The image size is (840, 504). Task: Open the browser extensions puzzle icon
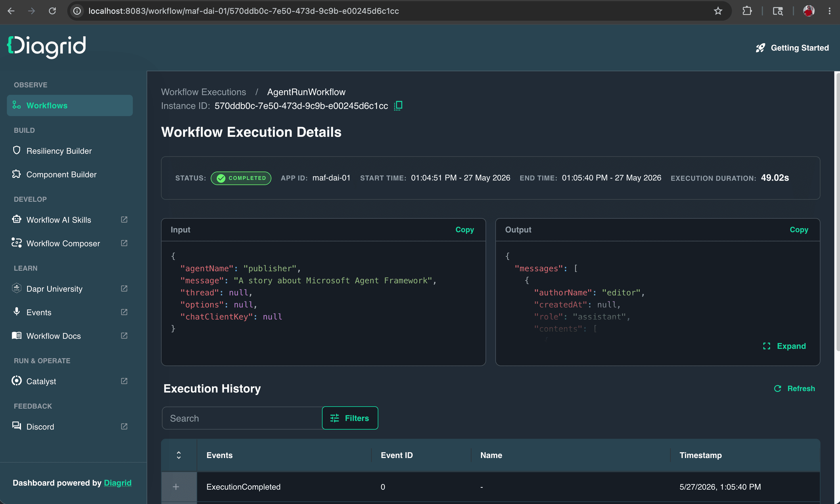tap(747, 11)
